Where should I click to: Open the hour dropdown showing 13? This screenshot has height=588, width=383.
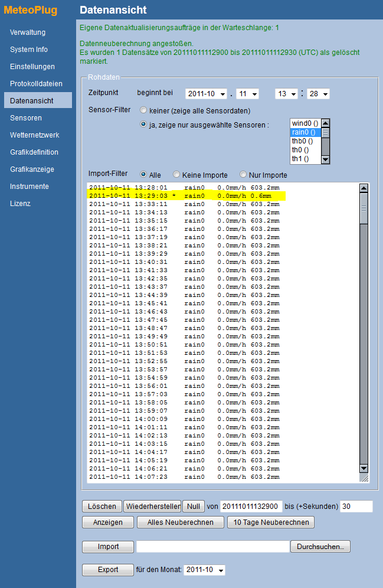pos(286,94)
